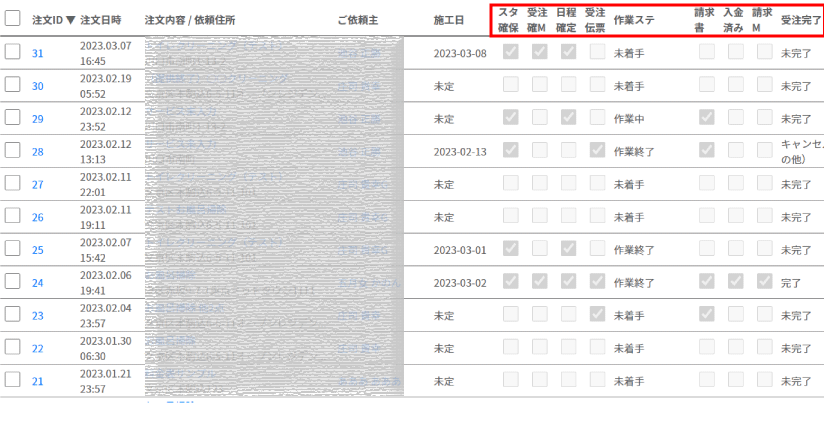This screenshot has height=432, width=824.
Task: Toggle スタ確保 checkbox for order 31
Action: pos(511,53)
